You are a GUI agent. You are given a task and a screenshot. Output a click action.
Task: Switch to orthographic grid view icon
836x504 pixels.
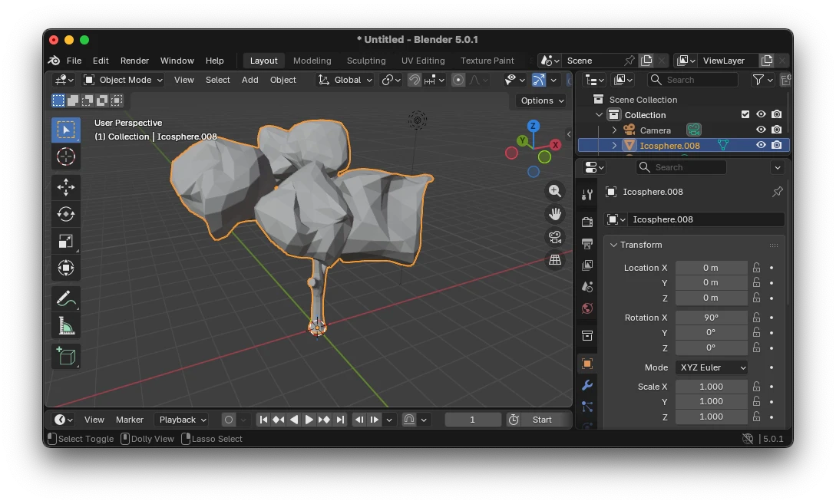[554, 260]
